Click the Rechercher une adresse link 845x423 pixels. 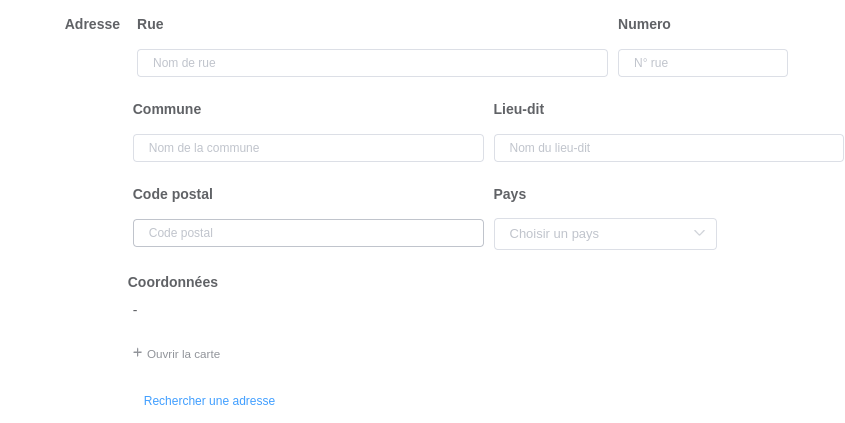pyautogui.click(x=209, y=401)
